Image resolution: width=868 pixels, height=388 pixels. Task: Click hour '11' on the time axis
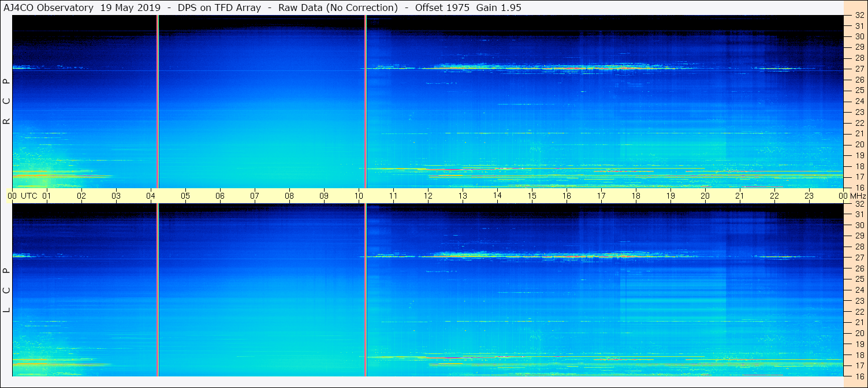[393, 196]
